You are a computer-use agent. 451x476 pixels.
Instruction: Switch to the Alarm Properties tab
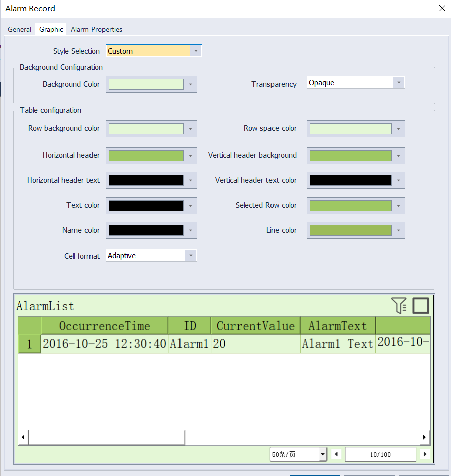[97, 30]
